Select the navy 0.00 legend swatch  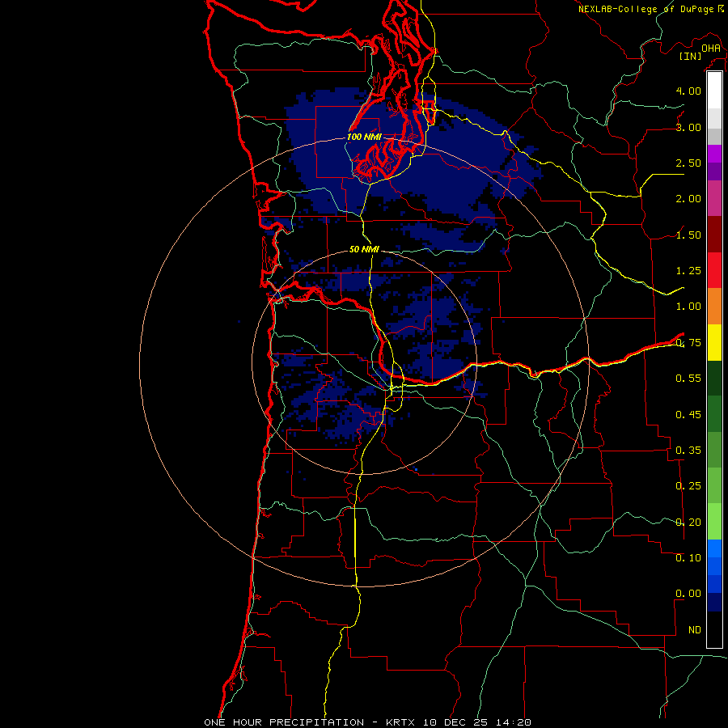pyautogui.click(x=714, y=602)
